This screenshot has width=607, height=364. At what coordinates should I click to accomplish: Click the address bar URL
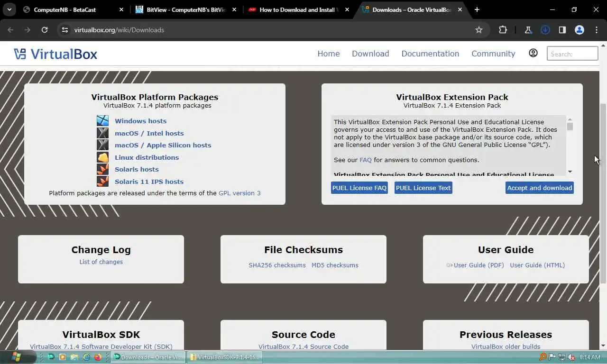click(x=119, y=30)
